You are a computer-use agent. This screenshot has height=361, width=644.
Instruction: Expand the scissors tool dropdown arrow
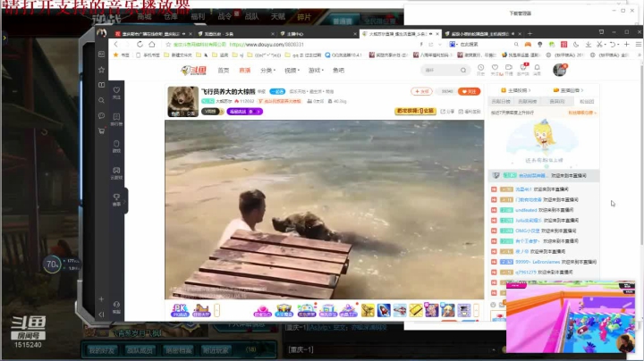pyautogui.click(x=605, y=45)
